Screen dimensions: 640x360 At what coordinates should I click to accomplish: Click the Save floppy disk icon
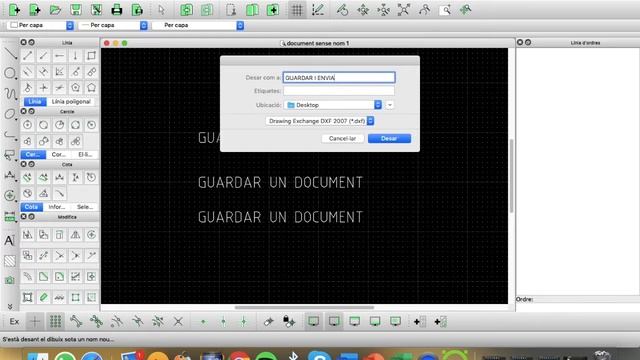[x=76, y=10]
